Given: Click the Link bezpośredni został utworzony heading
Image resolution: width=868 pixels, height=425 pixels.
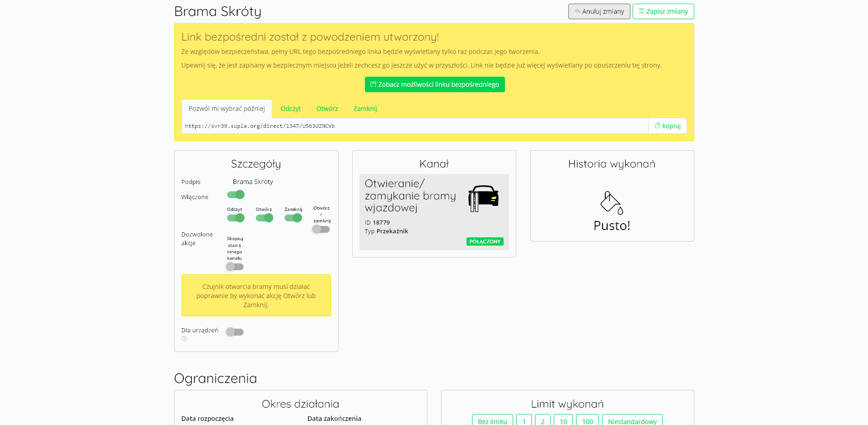Looking at the screenshot, I should [310, 37].
